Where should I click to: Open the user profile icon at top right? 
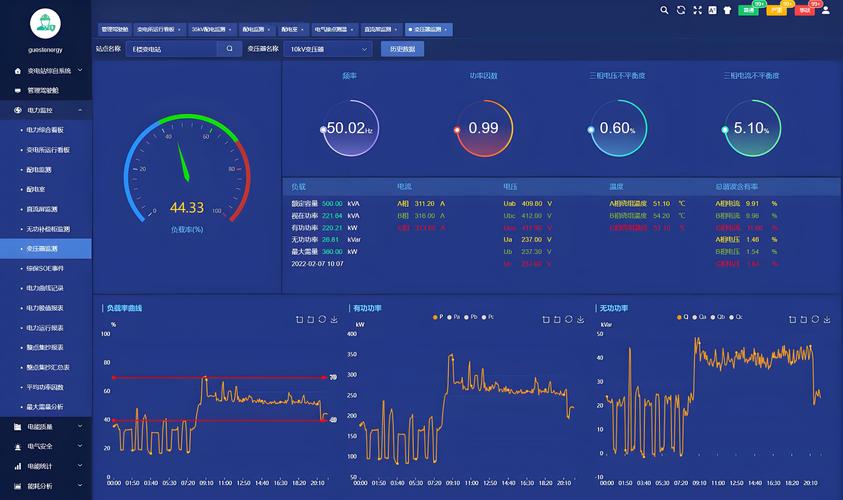(825, 9)
